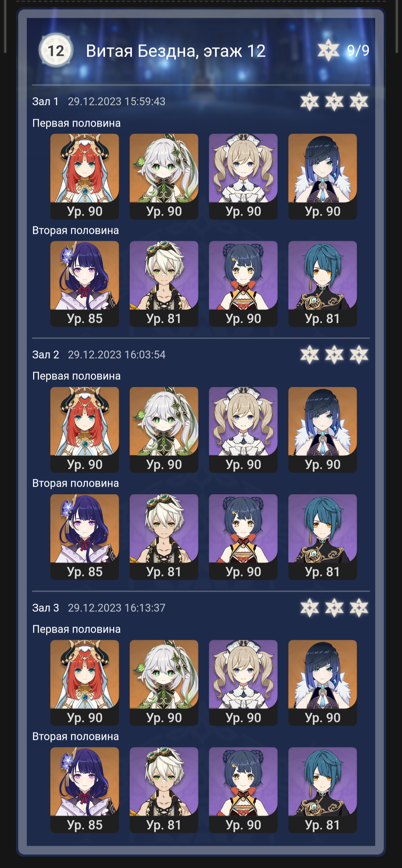Open Yelan portrait in Зал 1 first half

pyautogui.click(x=322, y=177)
